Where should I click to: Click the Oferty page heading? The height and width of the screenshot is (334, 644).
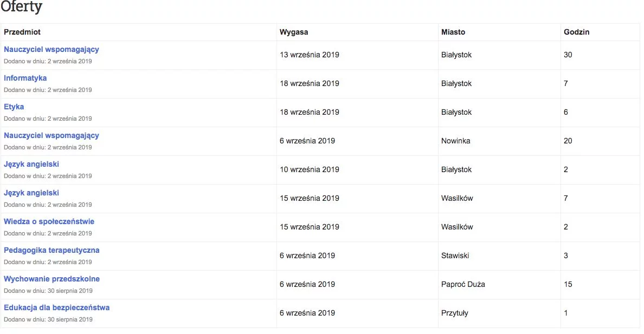[x=21, y=6]
